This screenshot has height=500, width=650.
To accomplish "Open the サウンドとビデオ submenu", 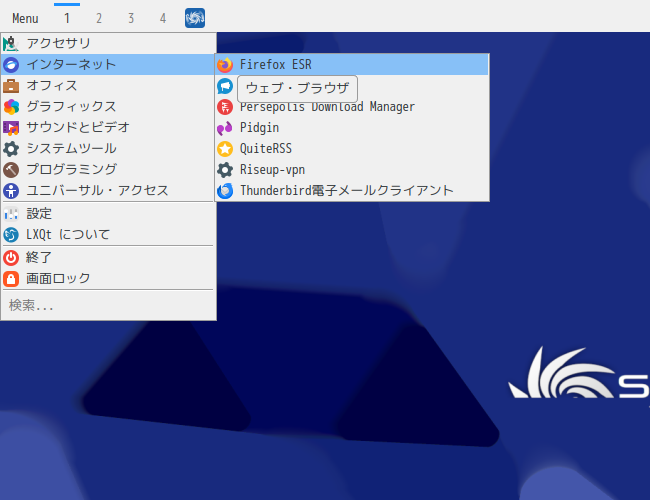I will click(109, 128).
